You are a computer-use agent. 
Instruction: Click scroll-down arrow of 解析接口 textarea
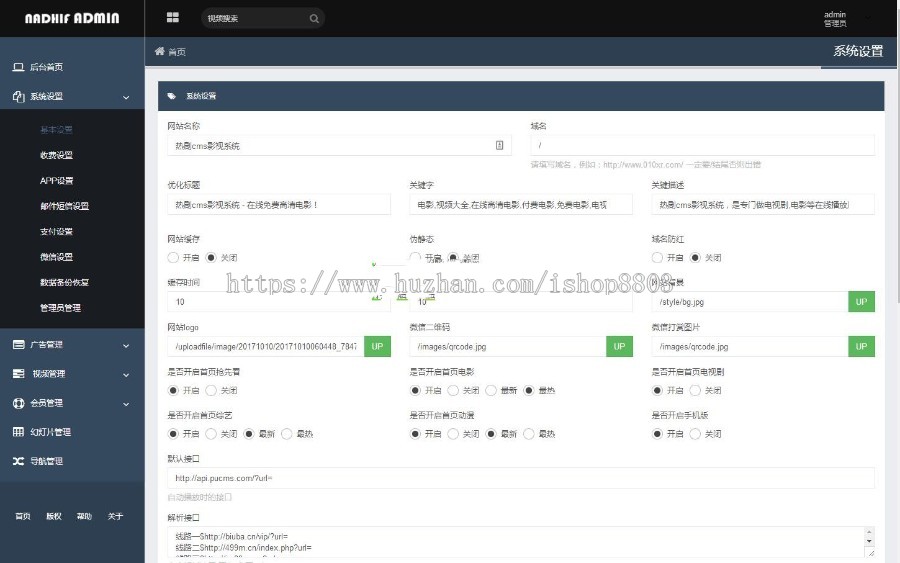(869, 541)
